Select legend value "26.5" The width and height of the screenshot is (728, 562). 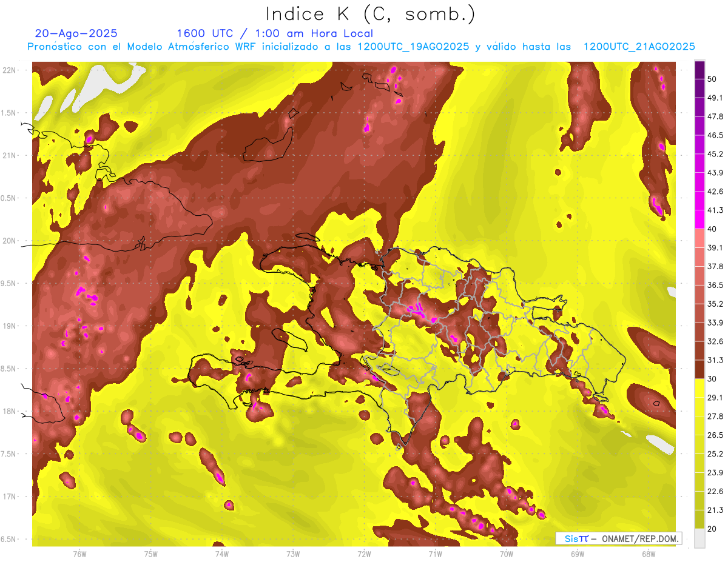[715, 435]
